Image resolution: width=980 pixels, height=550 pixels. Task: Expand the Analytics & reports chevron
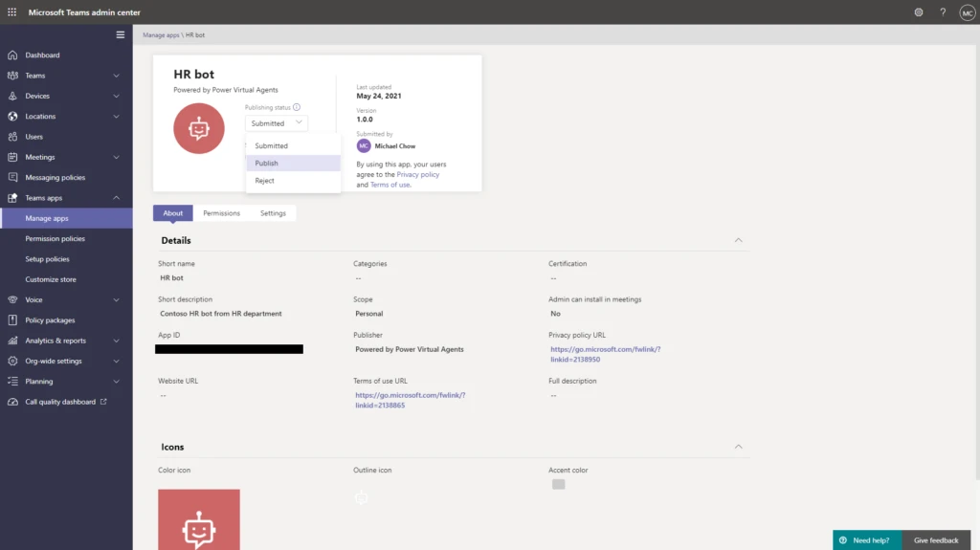pyautogui.click(x=116, y=341)
